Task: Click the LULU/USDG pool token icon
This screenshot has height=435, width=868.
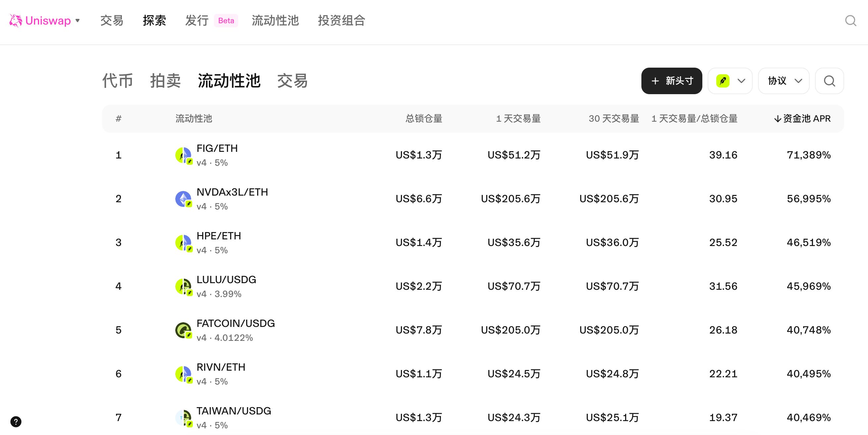Action: point(184,287)
